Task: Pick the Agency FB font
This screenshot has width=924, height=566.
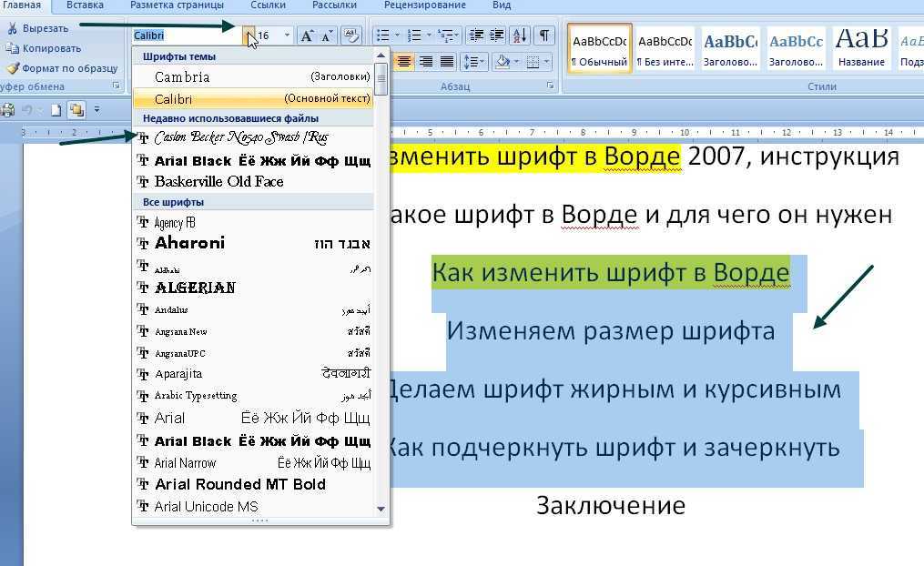Action: tap(253, 223)
